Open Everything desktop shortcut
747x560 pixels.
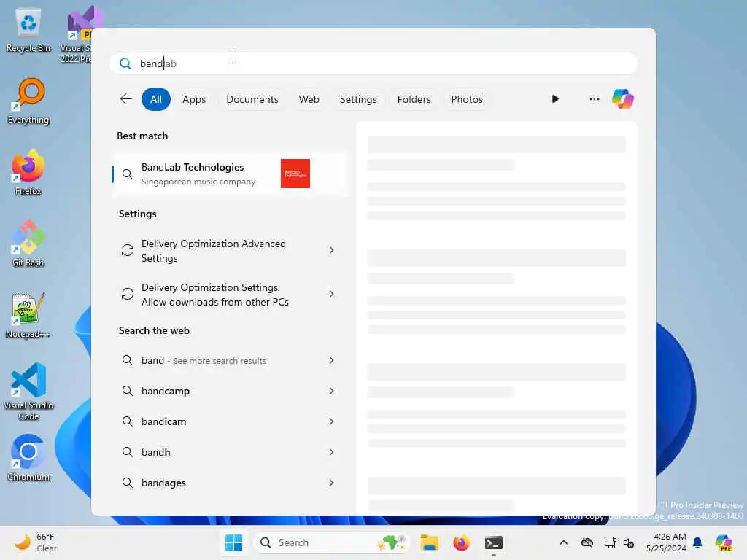(28, 101)
